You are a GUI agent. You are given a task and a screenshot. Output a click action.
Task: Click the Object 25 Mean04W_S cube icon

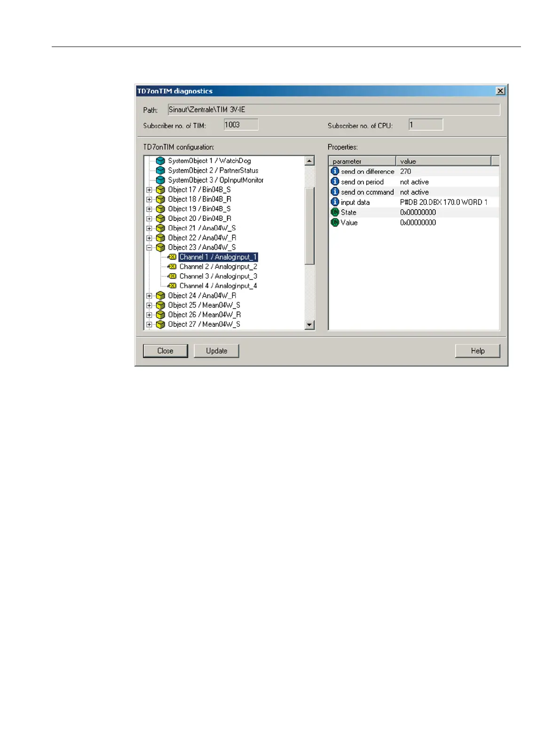(160, 305)
